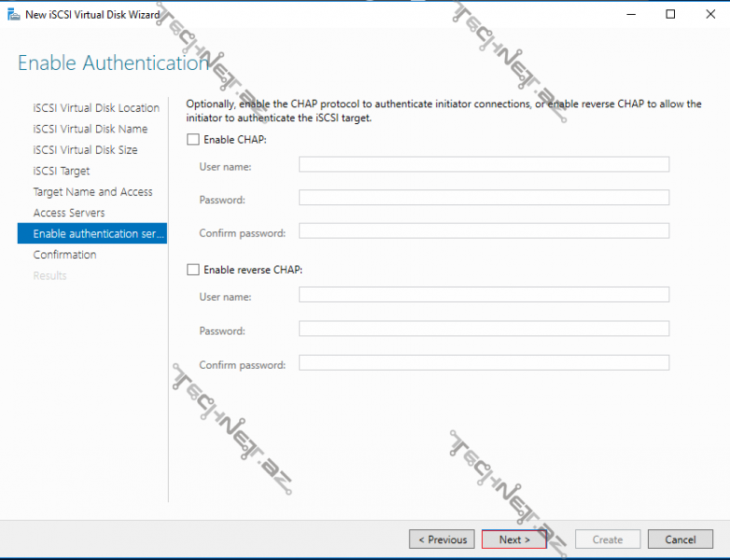
Task: Jump to the iSCSI Target step
Action: 62,171
